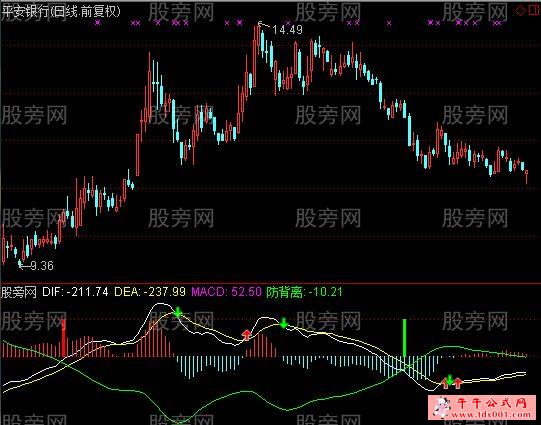The image size is (541, 425).
Task: Click the rightmost red up arrow on MACD
Action: pyautogui.click(x=458, y=383)
